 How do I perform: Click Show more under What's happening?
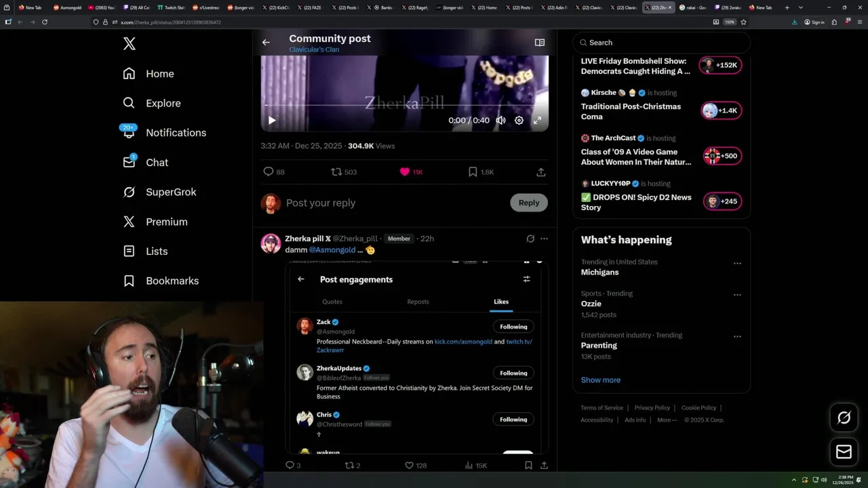(x=601, y=380)
